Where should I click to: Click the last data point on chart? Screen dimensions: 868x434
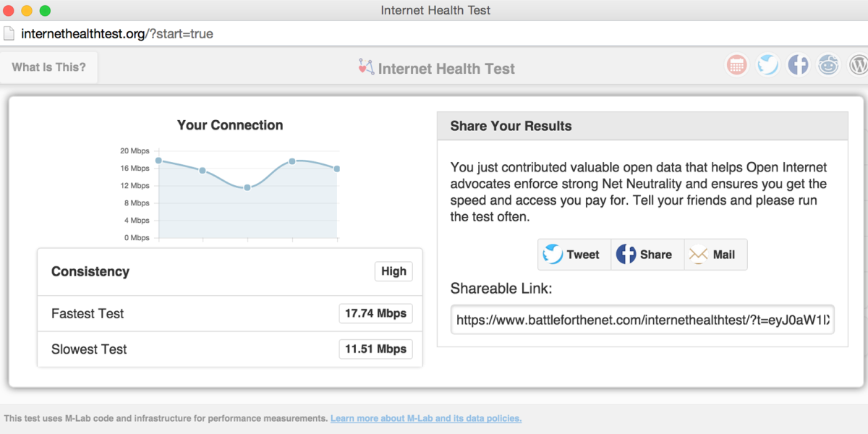337,169
